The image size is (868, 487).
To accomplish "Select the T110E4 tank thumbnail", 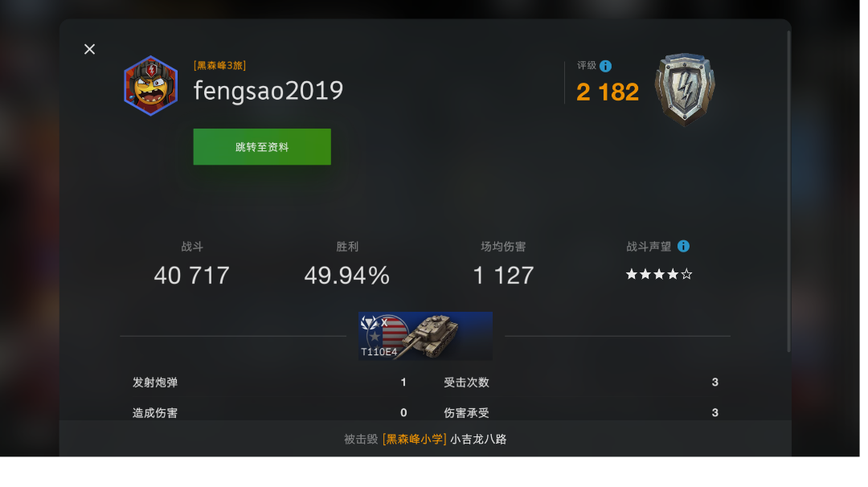I will (x=425, y=336).
